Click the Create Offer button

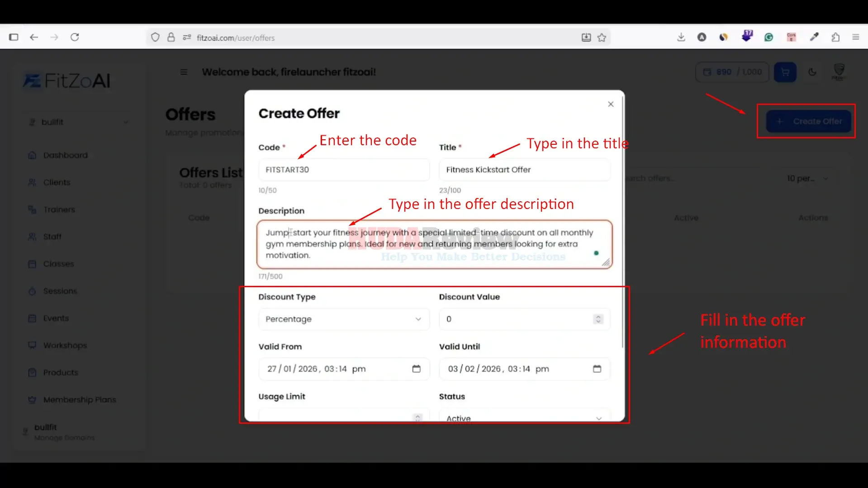808,122
